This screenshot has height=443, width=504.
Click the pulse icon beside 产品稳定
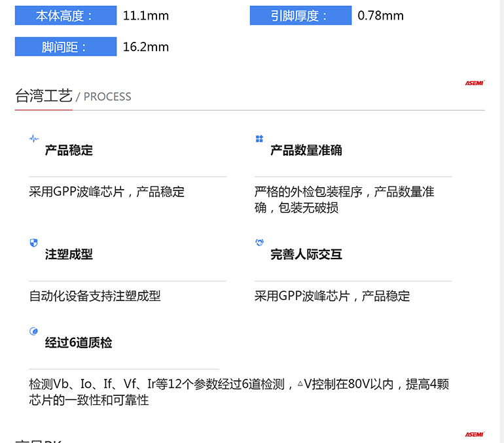coord(34,139)
